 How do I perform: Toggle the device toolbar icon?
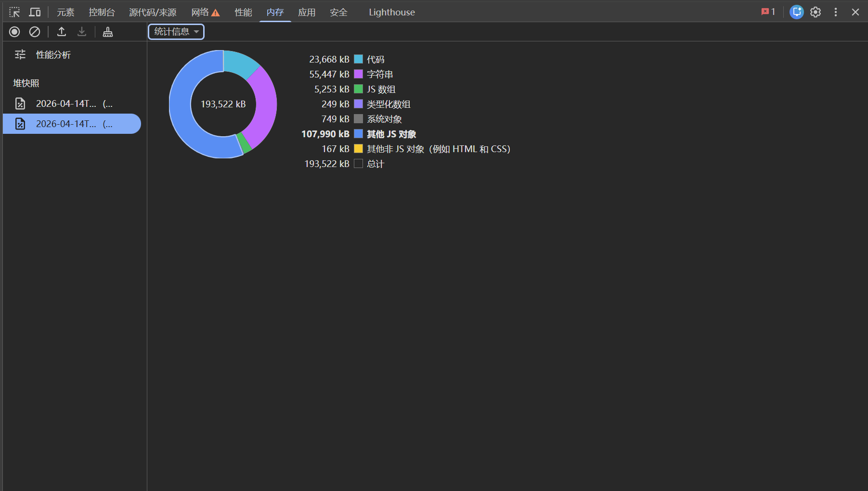[35, 12]
